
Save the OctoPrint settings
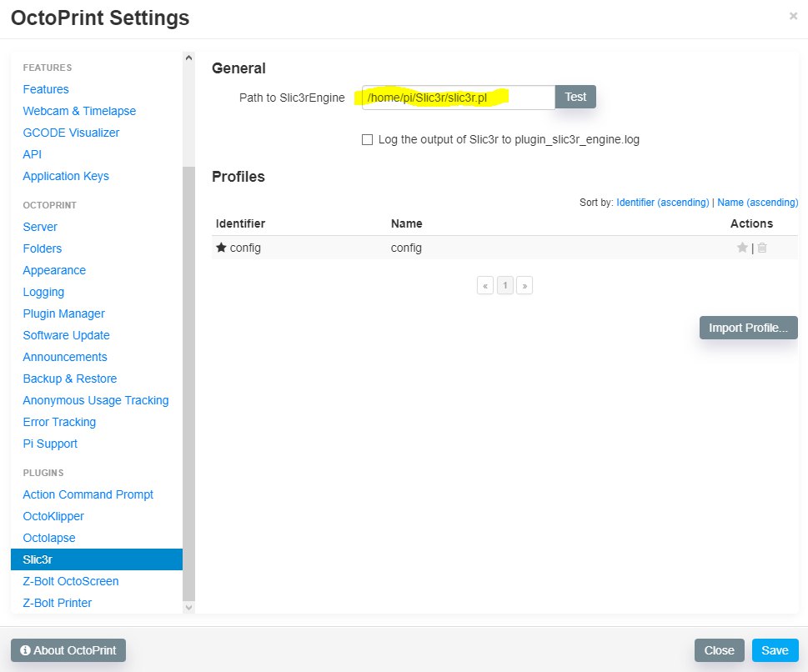point(775,650)
